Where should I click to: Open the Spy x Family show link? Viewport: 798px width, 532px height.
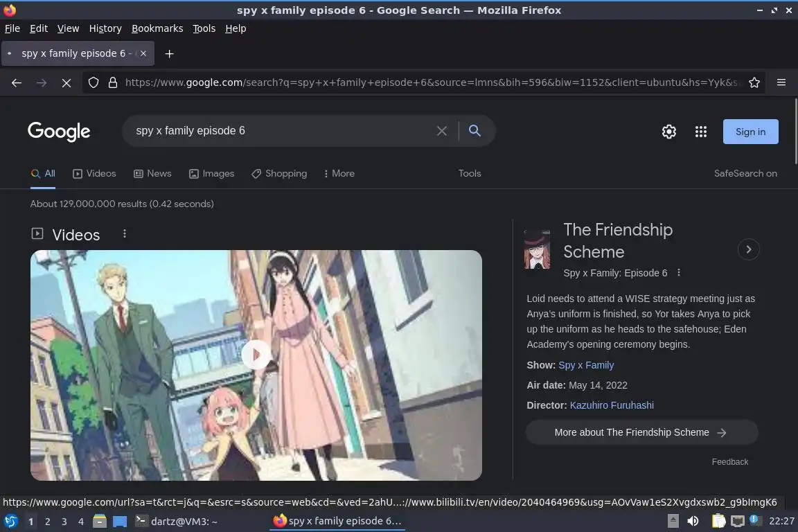[586, 365]
